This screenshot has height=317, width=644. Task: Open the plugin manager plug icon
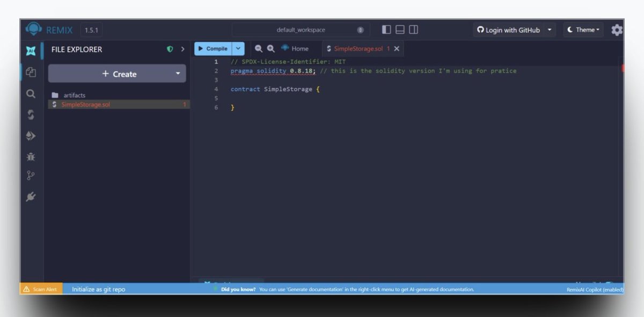[x=31, y=197]
